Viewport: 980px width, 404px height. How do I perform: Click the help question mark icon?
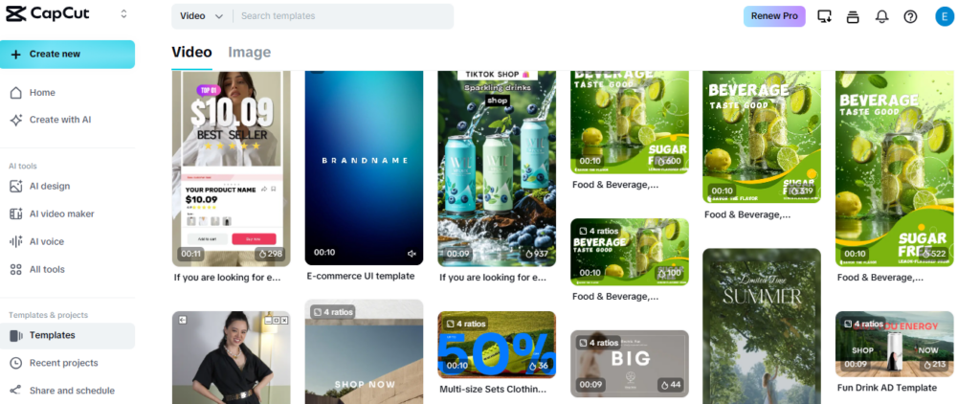click(911, 17)
